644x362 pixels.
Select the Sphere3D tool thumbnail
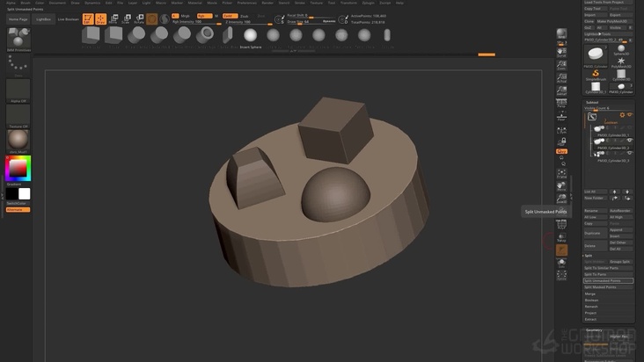621,50
